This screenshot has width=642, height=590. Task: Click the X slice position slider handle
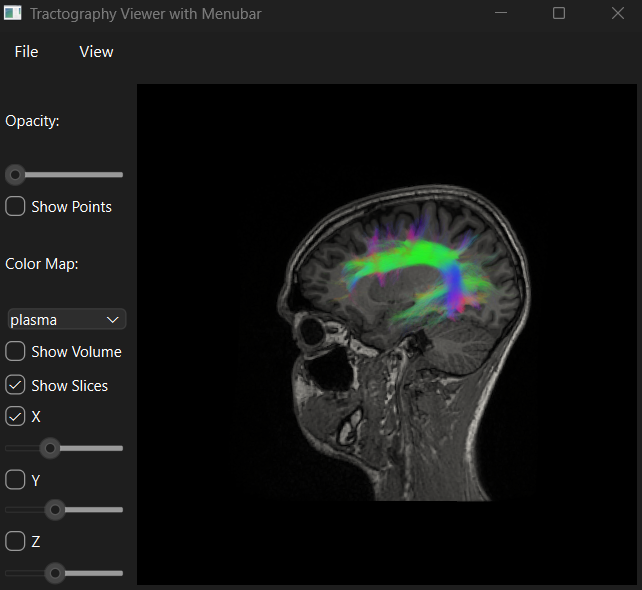49,448
